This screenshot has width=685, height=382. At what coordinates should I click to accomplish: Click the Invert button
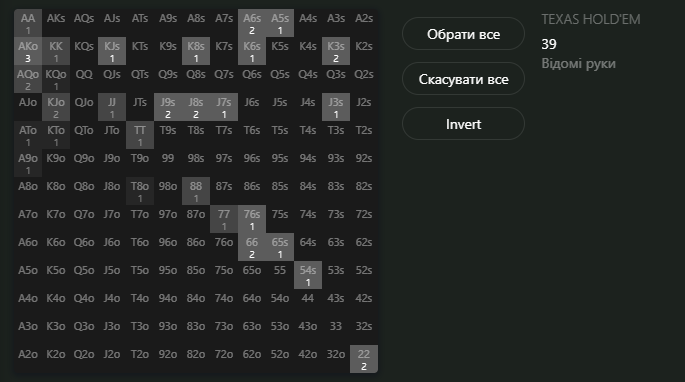tap(463, 124)
